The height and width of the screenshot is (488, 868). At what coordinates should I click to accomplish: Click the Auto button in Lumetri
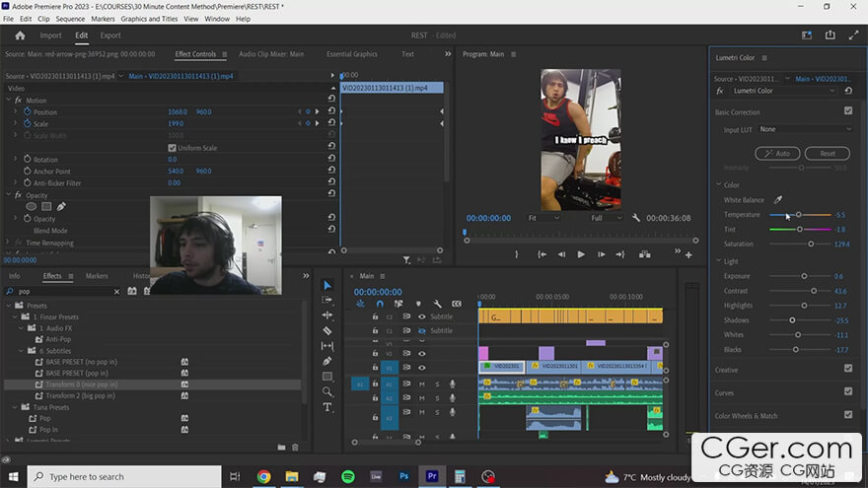click(x=777, y=153)
